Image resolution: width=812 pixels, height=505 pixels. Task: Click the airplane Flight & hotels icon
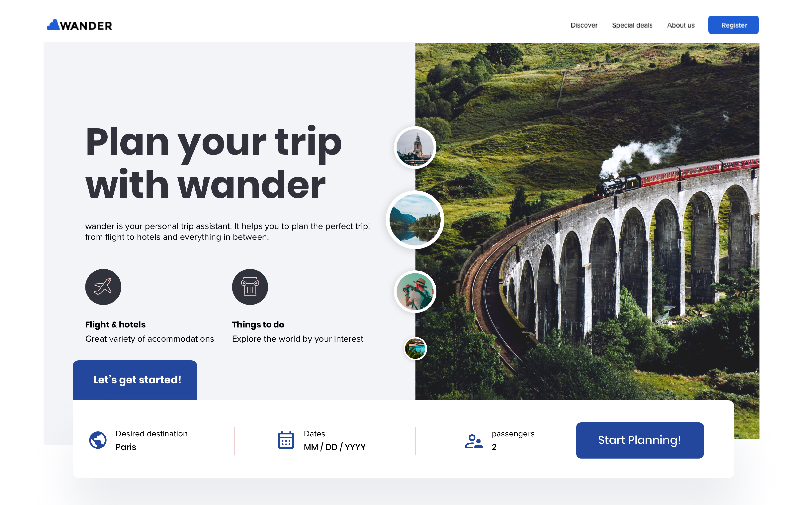103,287
